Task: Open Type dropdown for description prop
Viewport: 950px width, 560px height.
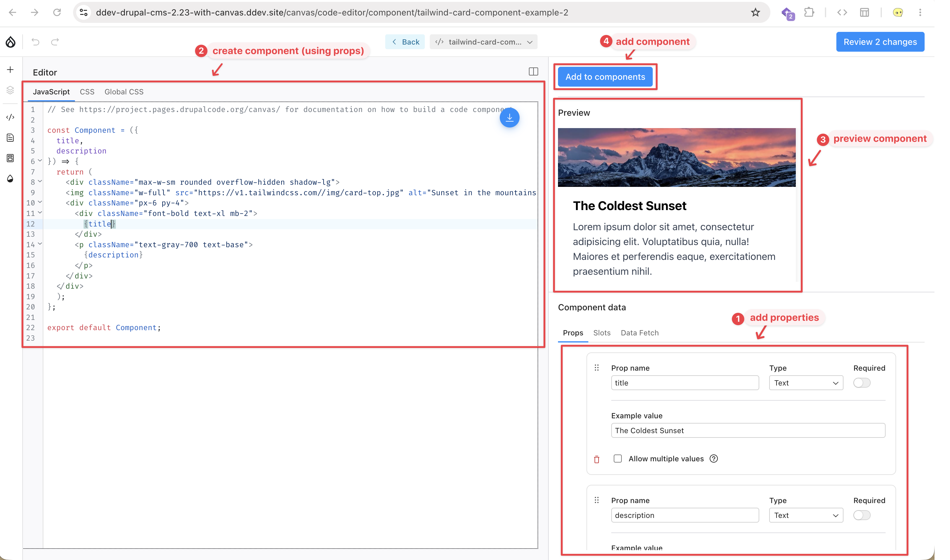Action: pos(806,515)
